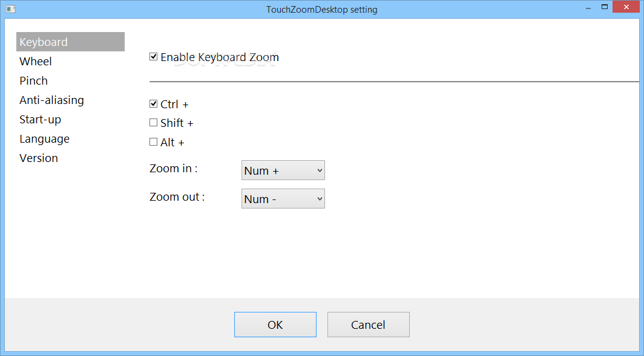This screenshot has height=356, width=644.
Task: Confirm settings with OK button
Action: pos(275,325)
